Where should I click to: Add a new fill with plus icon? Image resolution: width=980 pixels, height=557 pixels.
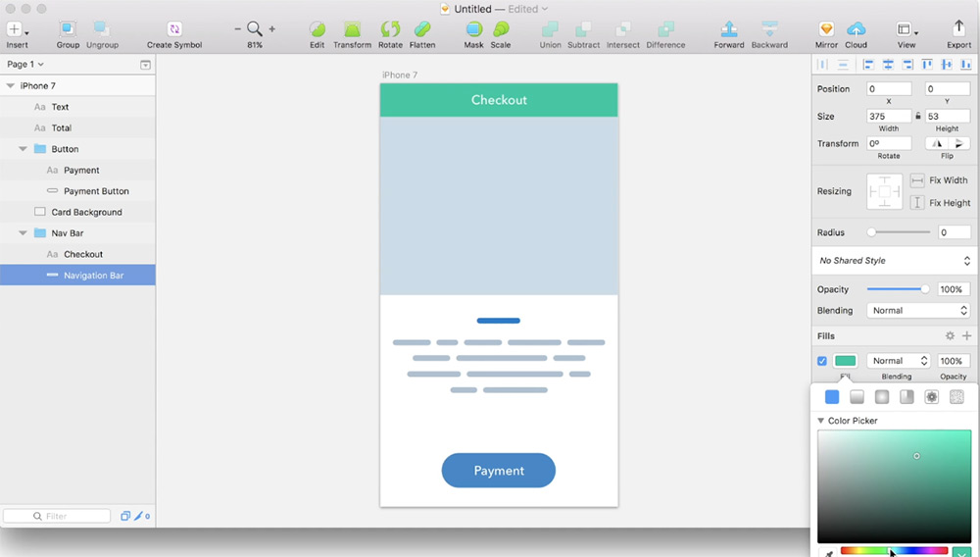pos(966,336)
